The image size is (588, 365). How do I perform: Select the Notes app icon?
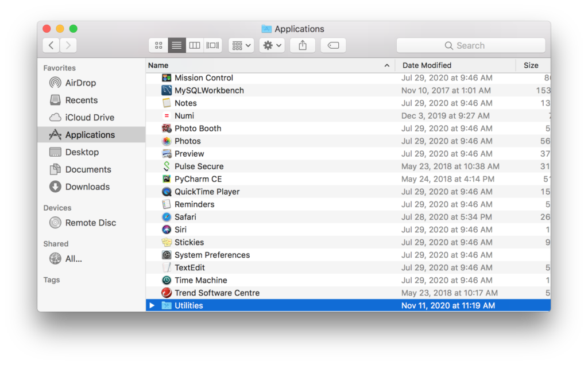167,103
